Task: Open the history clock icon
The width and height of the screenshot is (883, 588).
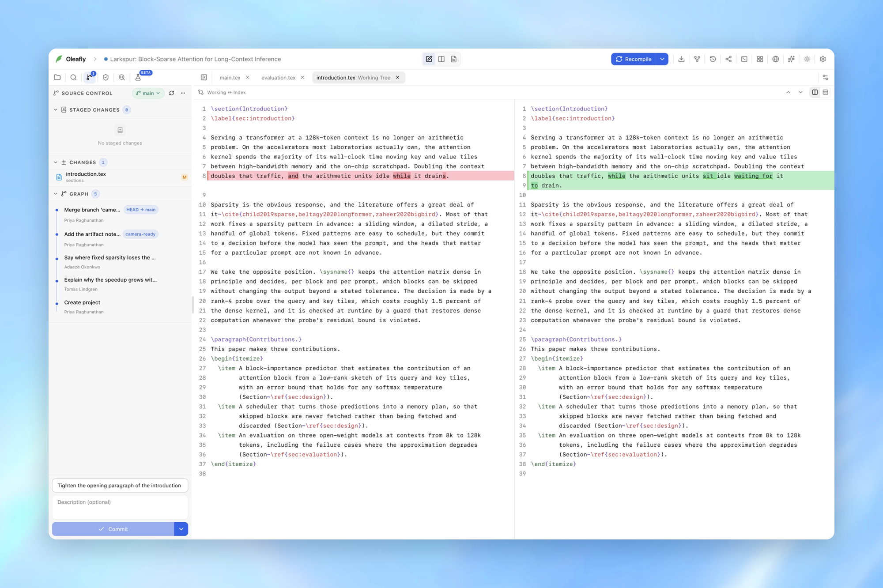Action: click(x=713, y=59)
